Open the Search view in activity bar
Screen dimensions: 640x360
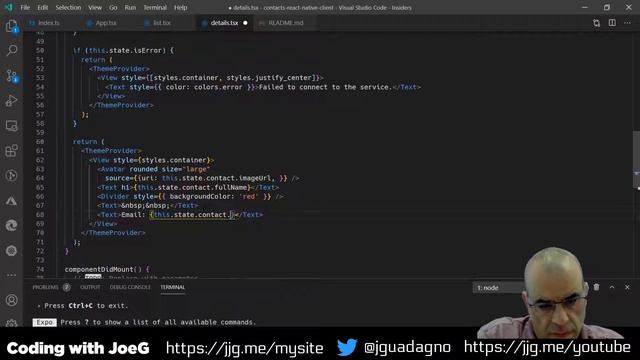[11, 51]
